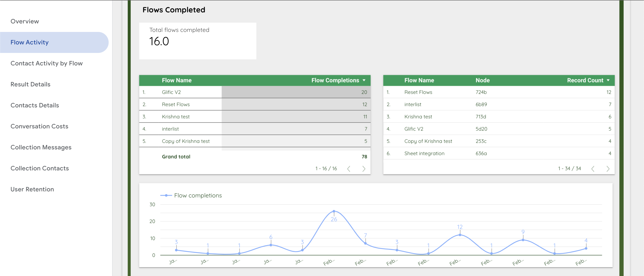Select Sheet integration row
This screenshot has height=276, width=644.
click(499, 153)
